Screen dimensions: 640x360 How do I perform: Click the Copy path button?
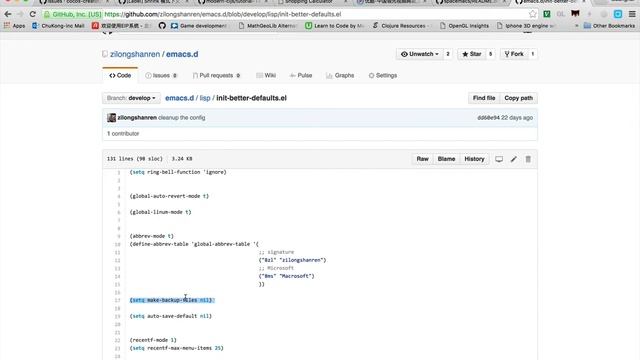(518, 98)
